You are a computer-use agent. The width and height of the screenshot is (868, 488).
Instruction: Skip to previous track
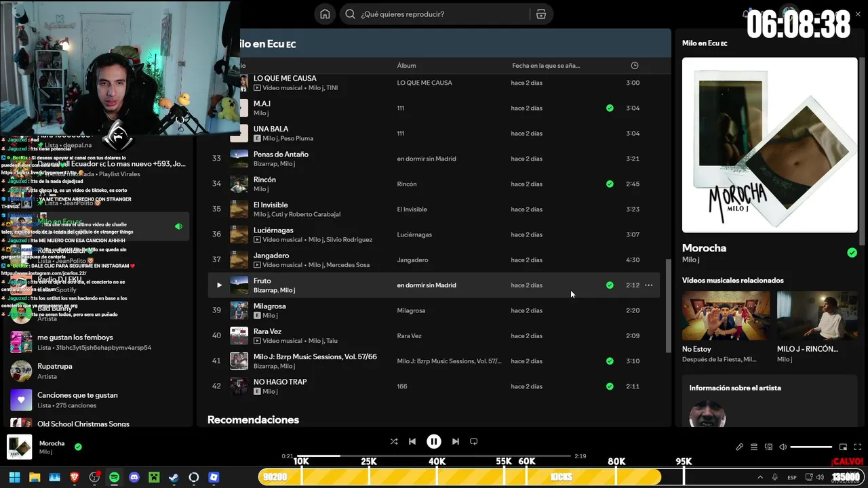[x=412, y=441]
